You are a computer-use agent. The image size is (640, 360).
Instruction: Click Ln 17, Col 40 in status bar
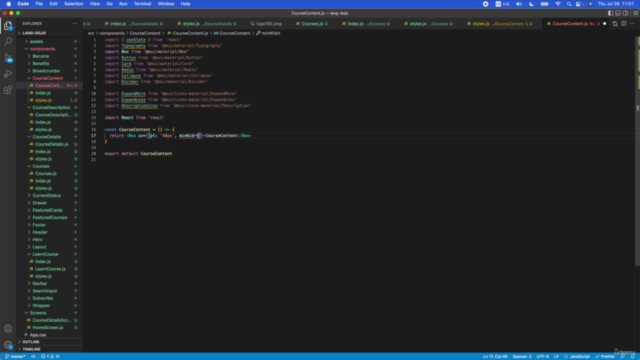coord(495,356)
